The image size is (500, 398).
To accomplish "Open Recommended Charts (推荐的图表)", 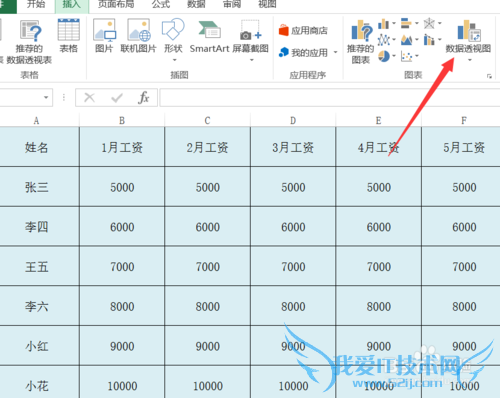I will [361, 41].
